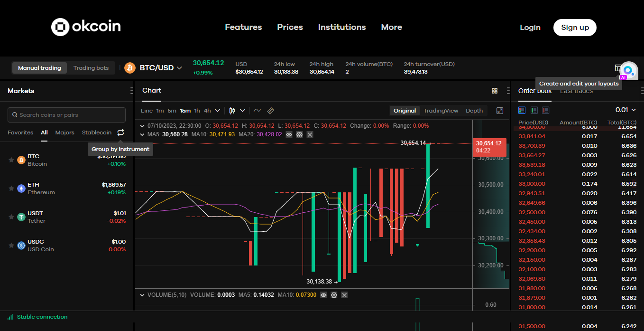The image size is (644, 331).
Task: Open the More navigation menu
Action: tap(392, 27)
